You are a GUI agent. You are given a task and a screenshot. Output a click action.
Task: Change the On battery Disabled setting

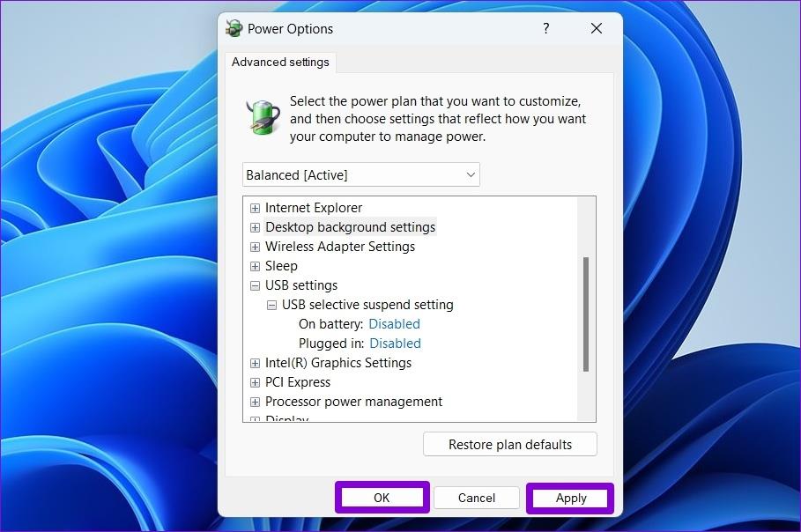(394, 324)
